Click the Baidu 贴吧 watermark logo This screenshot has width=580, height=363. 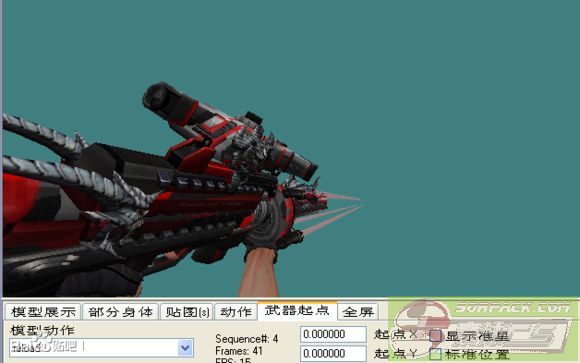point(44,346)
